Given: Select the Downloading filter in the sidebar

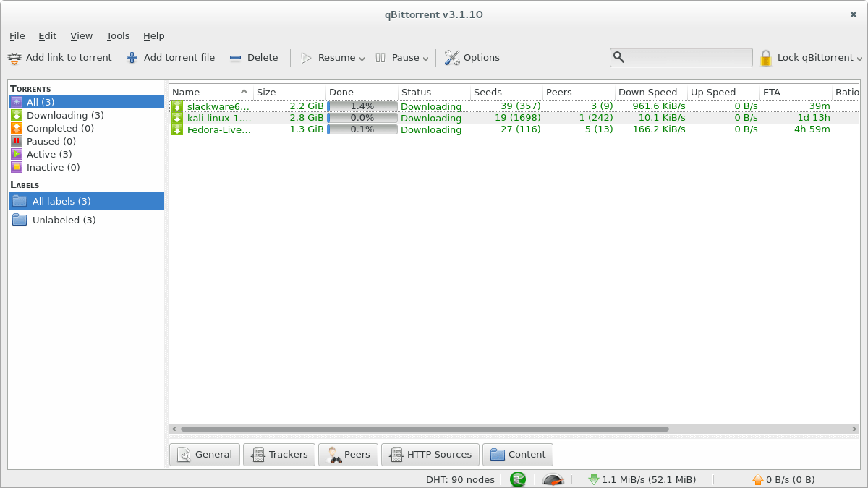Looking at the screenshot, I should pos(65,115).
